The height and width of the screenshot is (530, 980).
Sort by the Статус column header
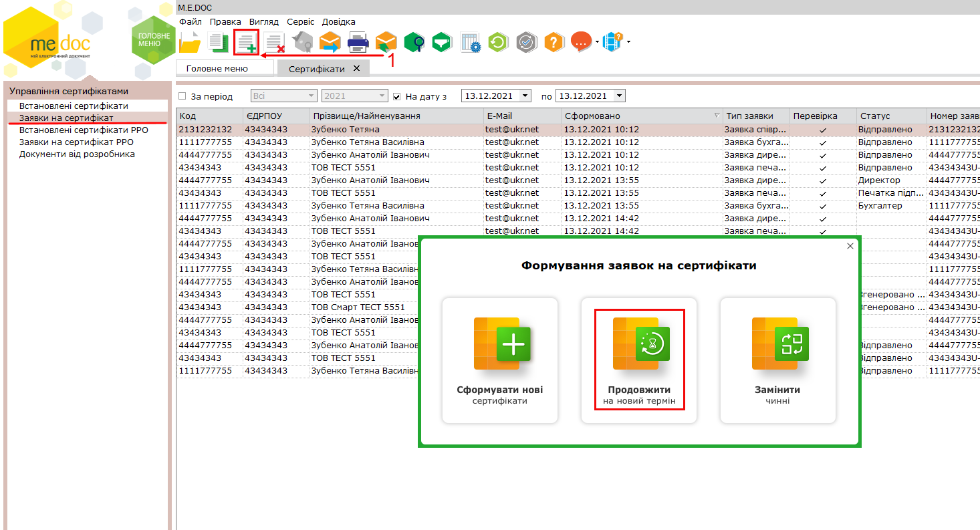click(x=891, y=116)
